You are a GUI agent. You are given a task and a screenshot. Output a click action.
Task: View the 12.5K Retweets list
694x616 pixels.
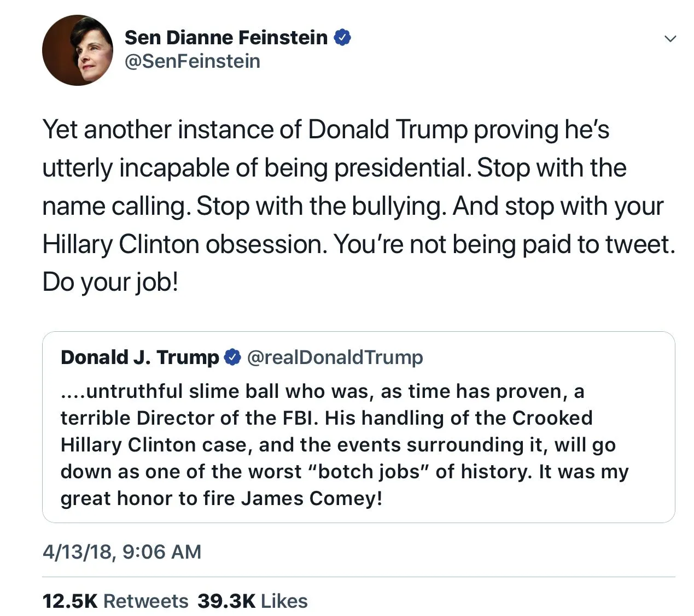coord(115,601)
